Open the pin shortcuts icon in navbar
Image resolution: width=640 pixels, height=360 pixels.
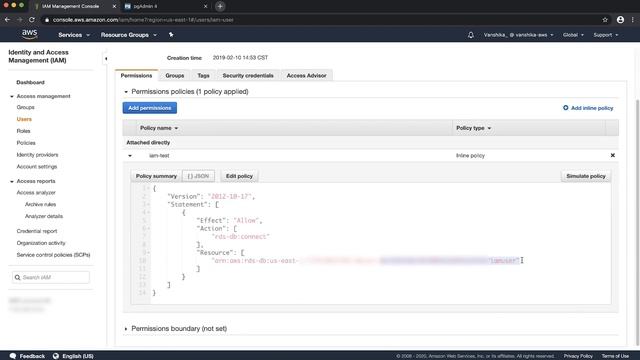(171, 35)
